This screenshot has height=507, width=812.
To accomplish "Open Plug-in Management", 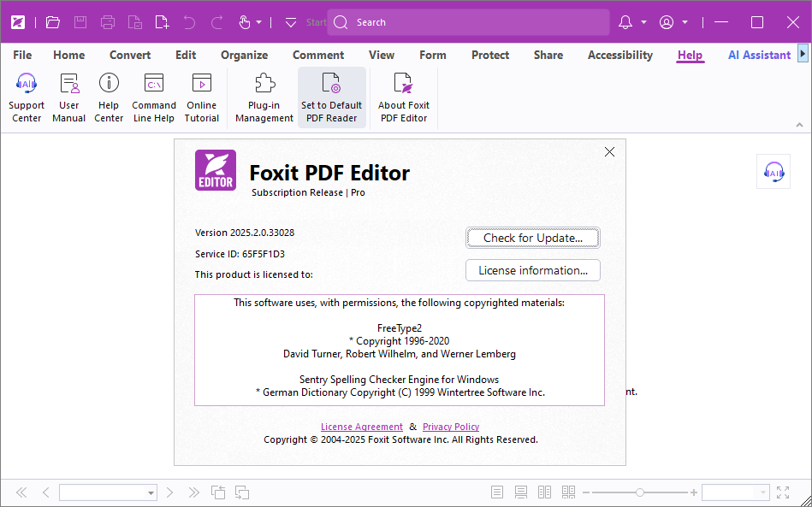I will (264, 97).
